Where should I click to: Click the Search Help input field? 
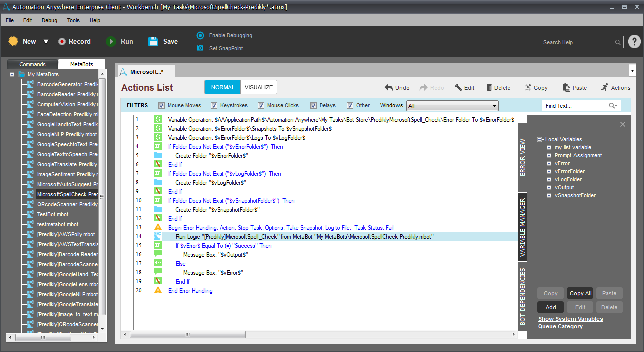[577, 42]
